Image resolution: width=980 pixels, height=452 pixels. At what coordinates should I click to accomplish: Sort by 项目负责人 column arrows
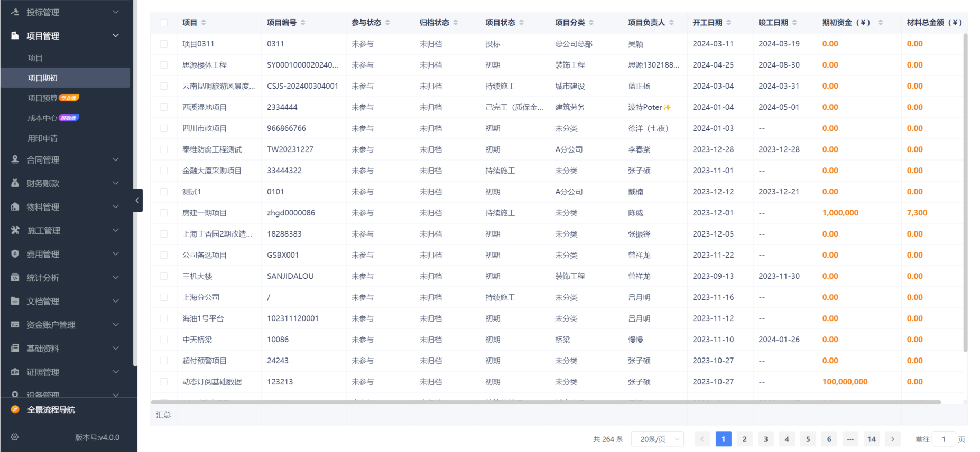[x=671, y=23]
